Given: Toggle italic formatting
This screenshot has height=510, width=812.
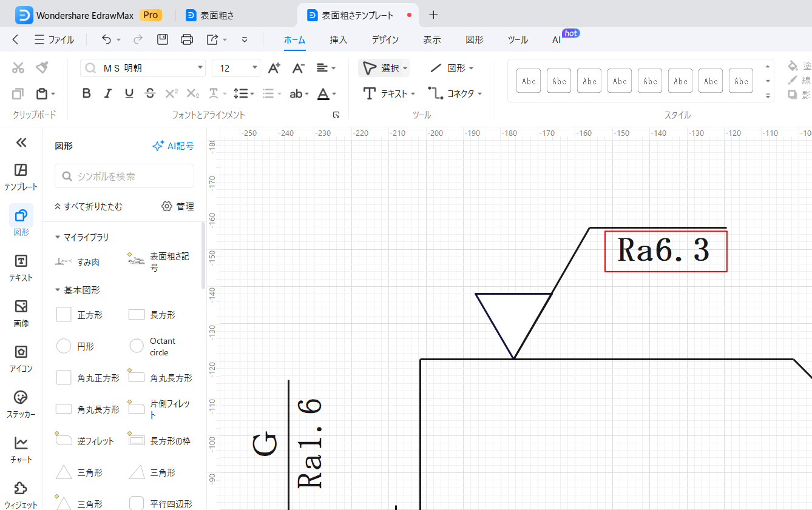Looking at the screenshot, I should point(108,93).
